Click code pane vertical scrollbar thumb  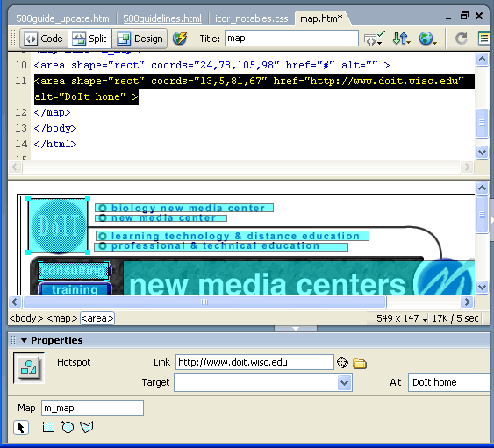point(482,123)
